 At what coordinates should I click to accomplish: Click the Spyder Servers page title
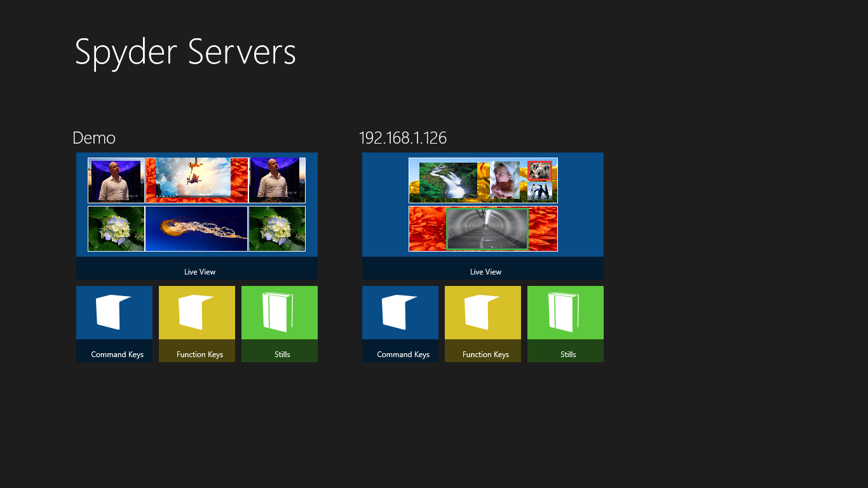185,53
